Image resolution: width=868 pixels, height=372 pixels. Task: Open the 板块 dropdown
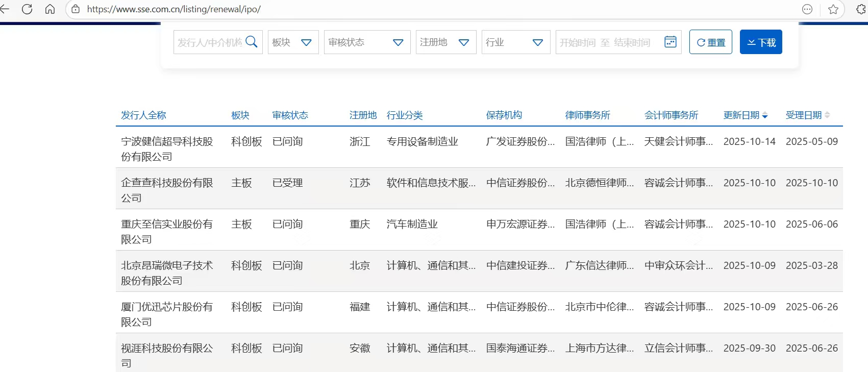pos(293,42)
